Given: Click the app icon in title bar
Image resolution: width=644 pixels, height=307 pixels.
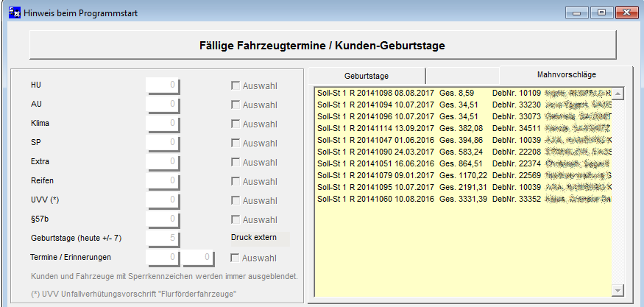Looking at the screenshot, I should coord(15,13).
